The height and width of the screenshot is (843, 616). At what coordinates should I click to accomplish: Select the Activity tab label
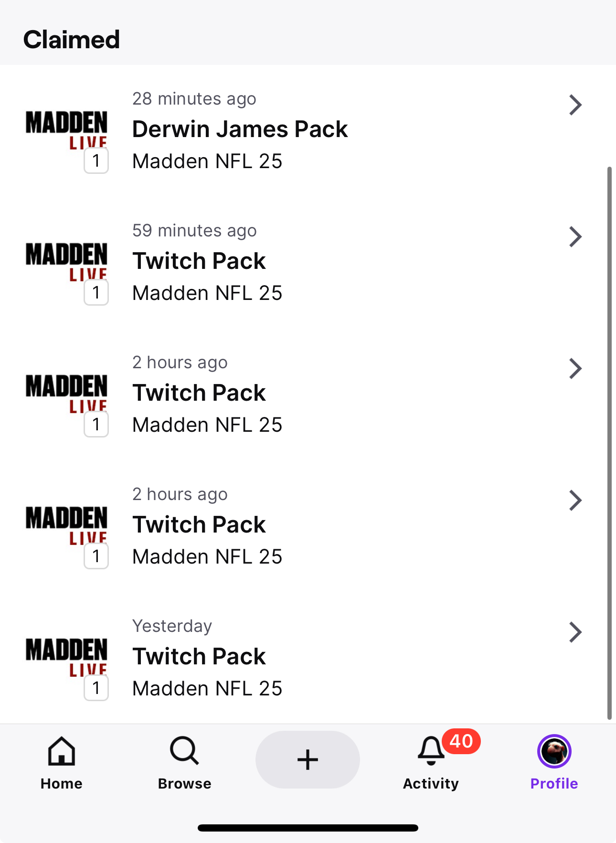pyautogui.click(x=431, y=784)
